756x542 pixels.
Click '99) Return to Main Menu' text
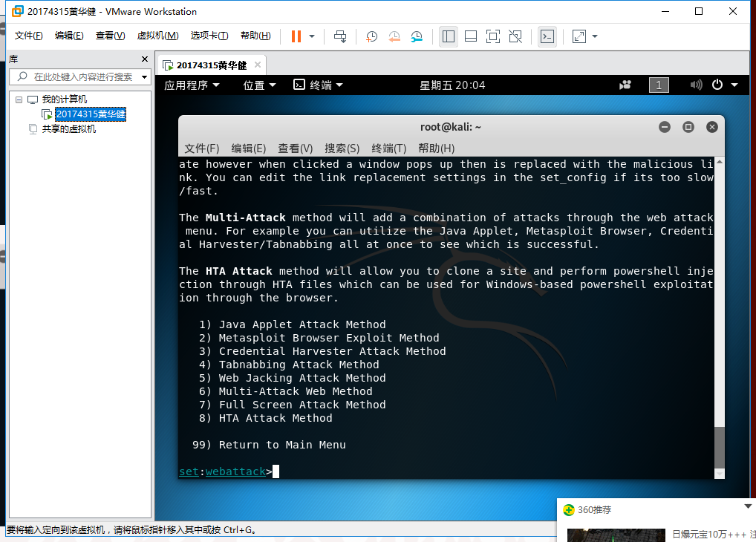pyautogui.click(x=269, y=445)
